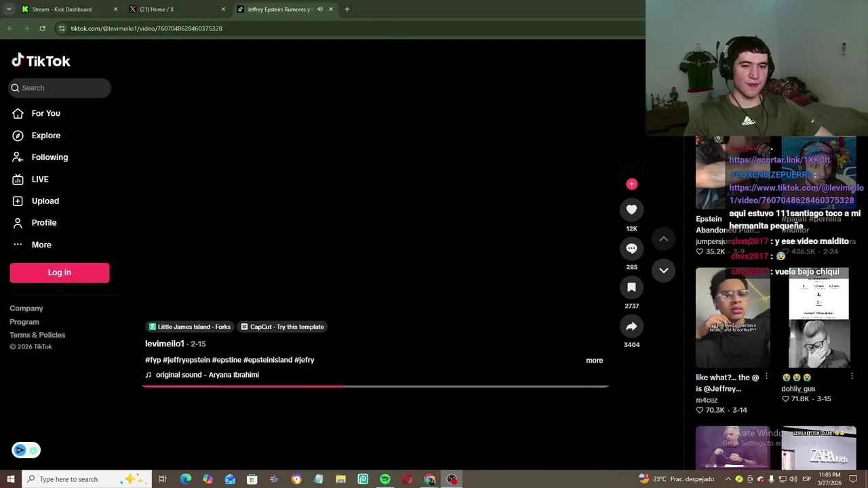This screenshot has height=488, width=868.
Task: View site information icon in address bar
Action: 62,28
